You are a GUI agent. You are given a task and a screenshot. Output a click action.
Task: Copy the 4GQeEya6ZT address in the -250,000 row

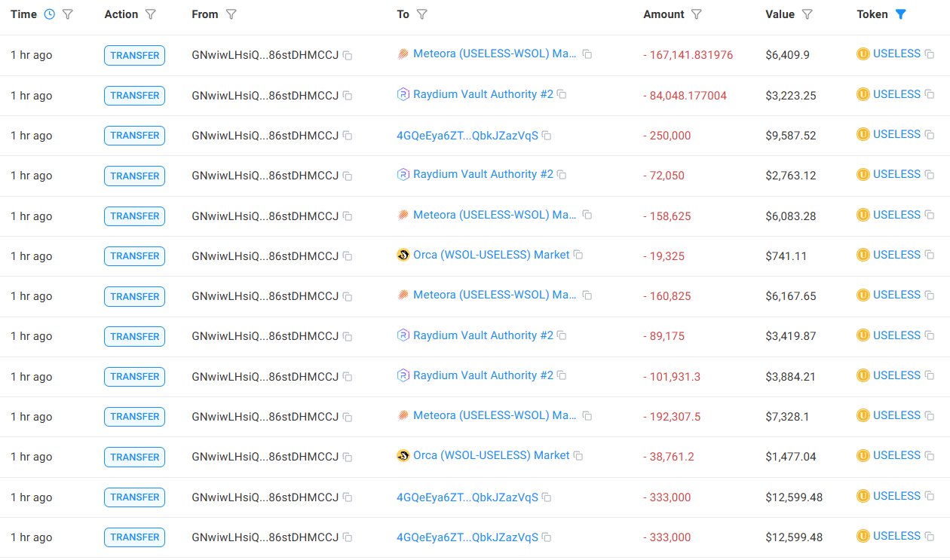(547, 136)
